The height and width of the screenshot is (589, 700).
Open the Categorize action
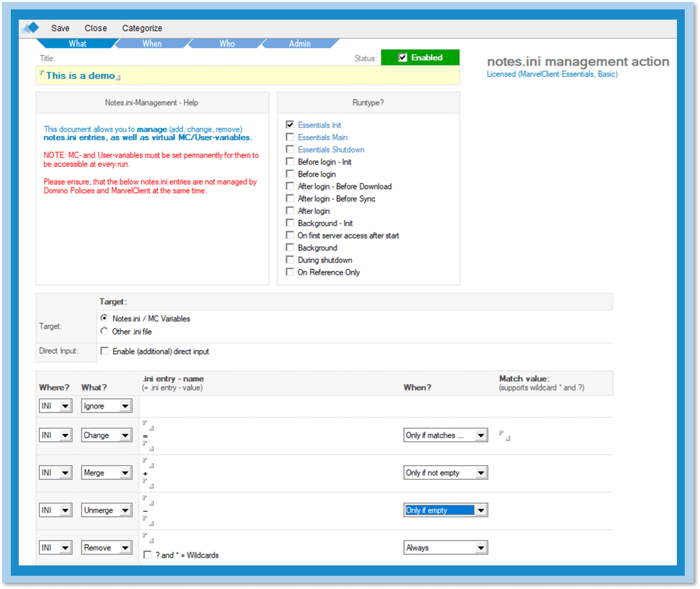click(142, 29)
